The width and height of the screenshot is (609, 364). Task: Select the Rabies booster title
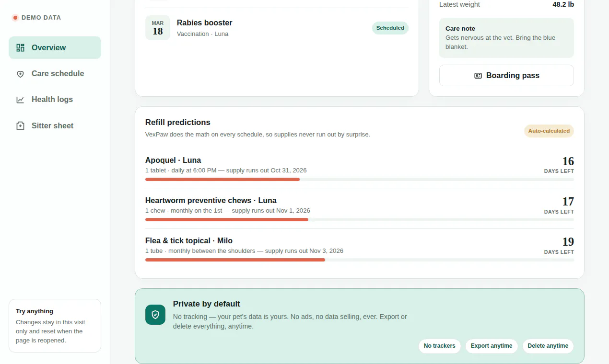click(x=205, y=23)
